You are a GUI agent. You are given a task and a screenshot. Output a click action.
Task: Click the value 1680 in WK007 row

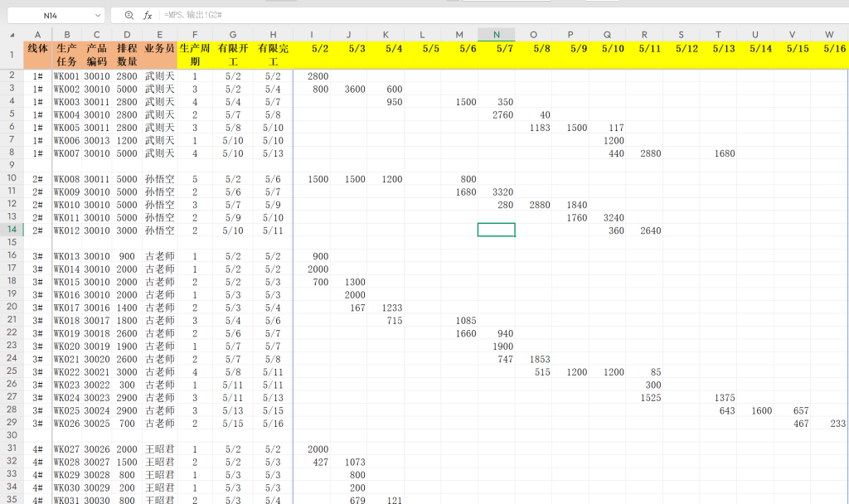pos(724,153)
